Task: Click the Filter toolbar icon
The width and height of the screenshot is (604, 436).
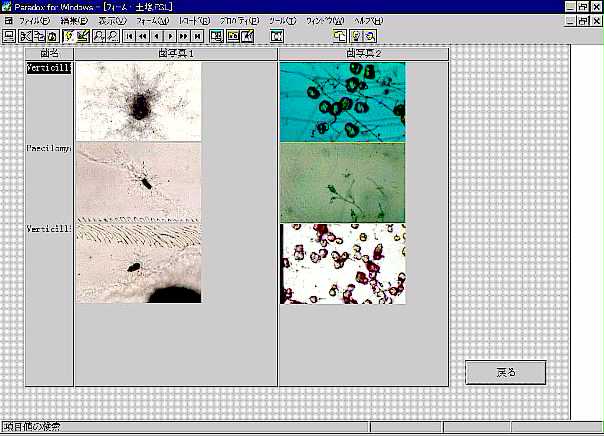Action: tap(216, 36)
